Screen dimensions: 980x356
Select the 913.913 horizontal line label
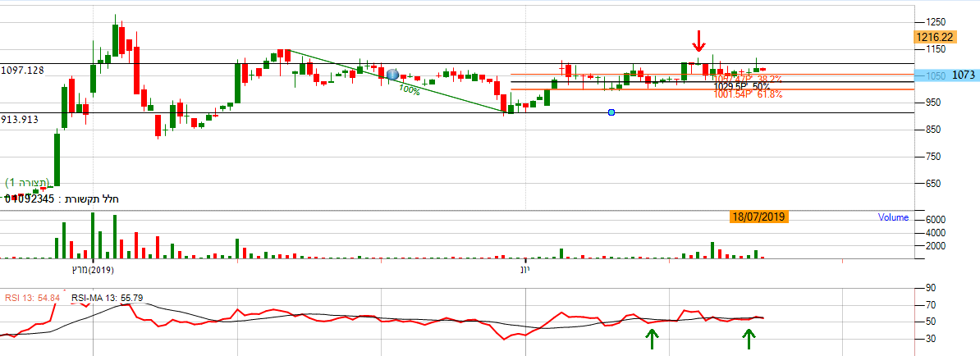21,120
